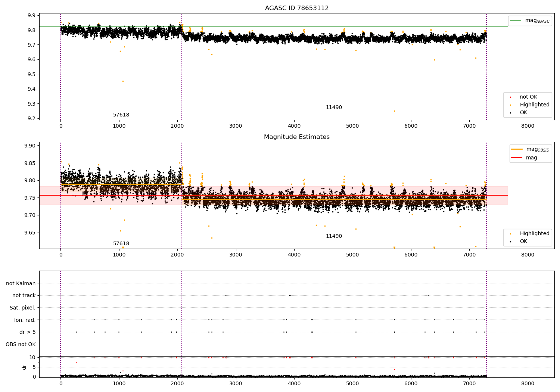Click the '9.9' y-tick of the top plot
This screenshot has height=392, width=560.
32,15
